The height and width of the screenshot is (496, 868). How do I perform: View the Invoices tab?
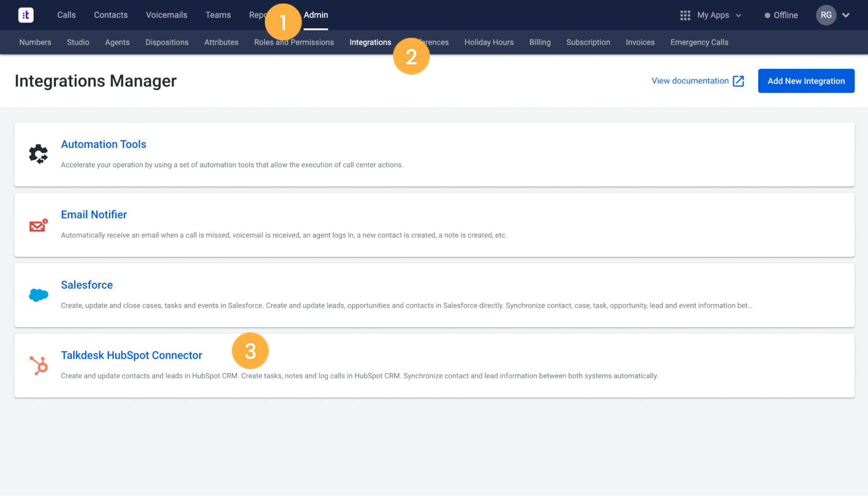point(640,42)
